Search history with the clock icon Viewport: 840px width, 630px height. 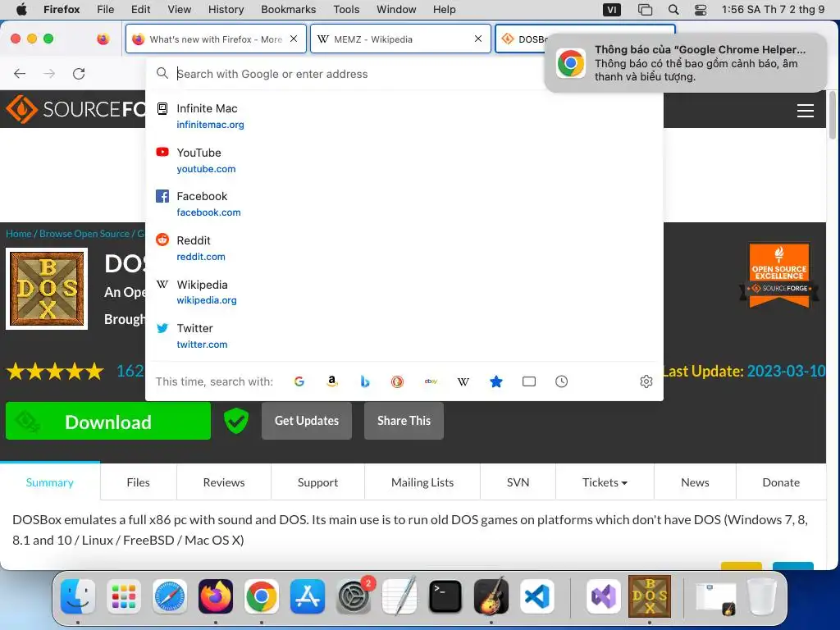561,381
